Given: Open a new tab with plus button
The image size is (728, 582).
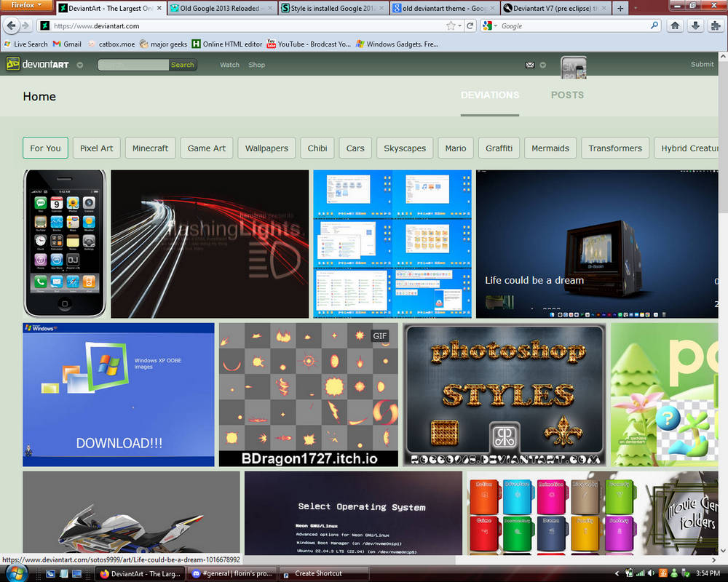Looking at the screenshot, I should point(620,8).
